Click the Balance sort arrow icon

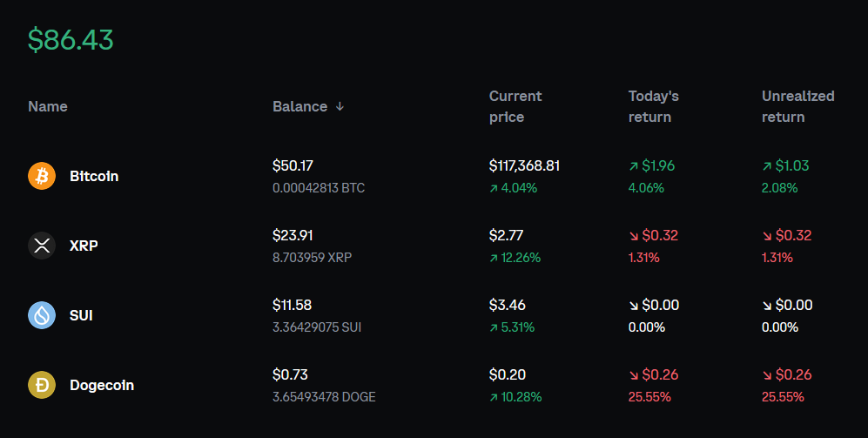point(340,106)
